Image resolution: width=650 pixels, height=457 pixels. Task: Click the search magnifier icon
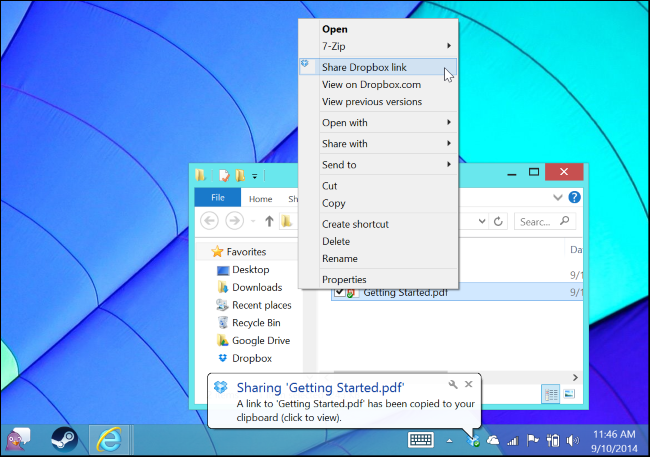coord(564,221)
